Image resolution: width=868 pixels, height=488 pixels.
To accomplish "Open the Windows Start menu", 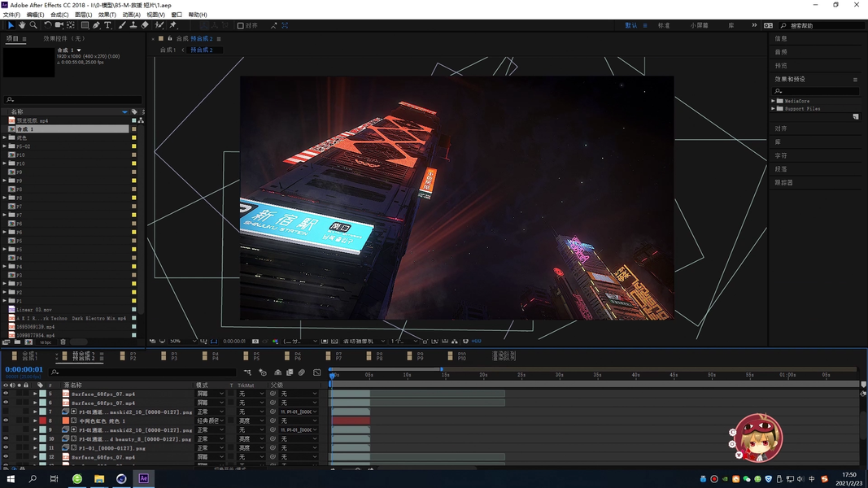I will tap(11, 478).
